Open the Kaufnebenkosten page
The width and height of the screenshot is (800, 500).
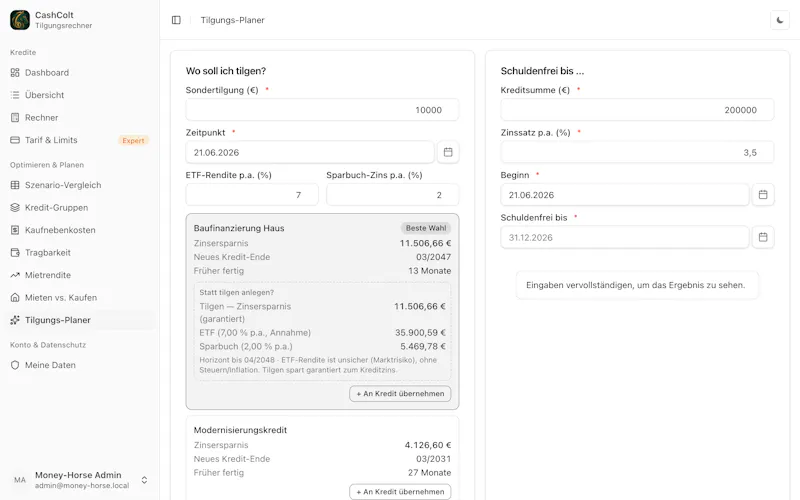click(x=80, y=230)
